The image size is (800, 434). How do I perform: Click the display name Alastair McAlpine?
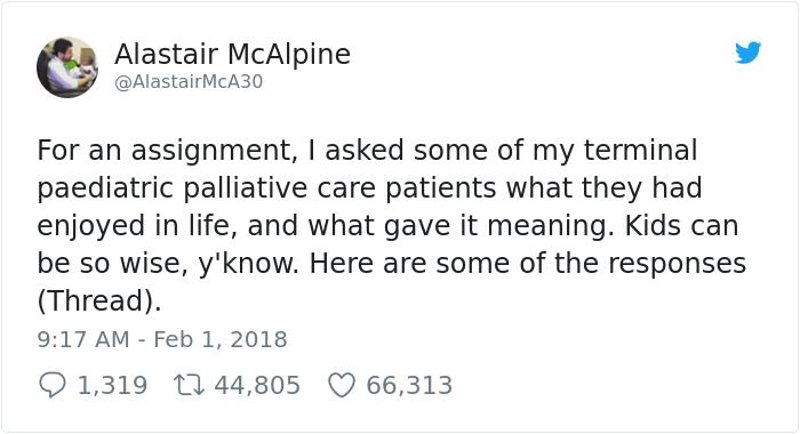point(232,54)
